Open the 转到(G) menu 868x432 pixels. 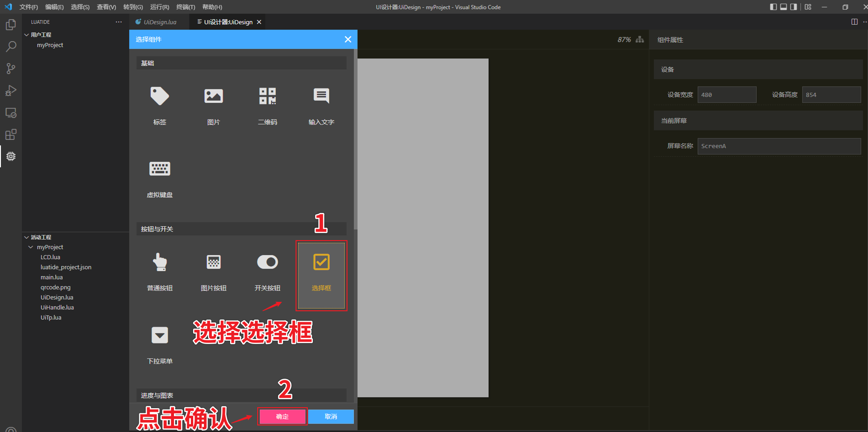[x=133, y=7]
